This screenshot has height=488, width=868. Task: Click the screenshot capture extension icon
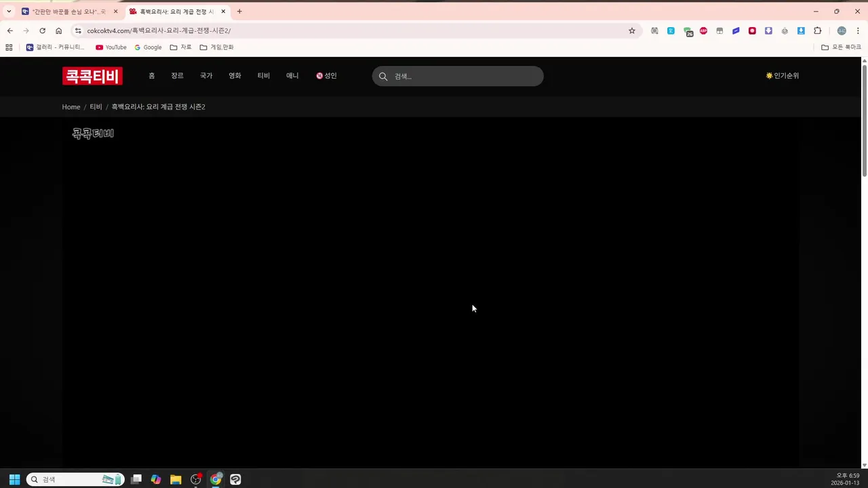pyautogui.click(x=654, y=30)
